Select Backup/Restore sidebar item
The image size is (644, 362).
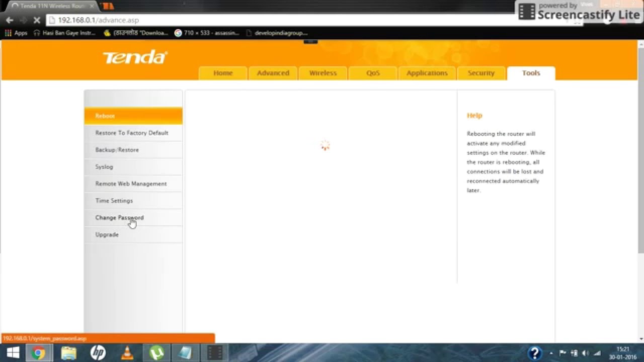(133, 150)
